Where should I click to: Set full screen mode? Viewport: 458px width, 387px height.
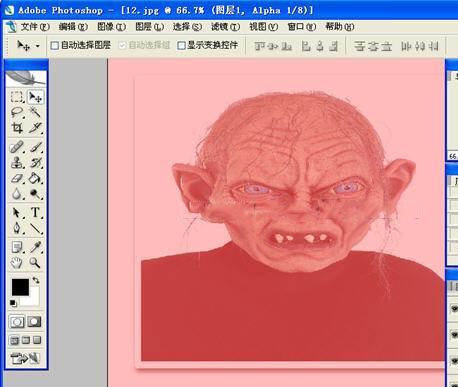(37, 340)
